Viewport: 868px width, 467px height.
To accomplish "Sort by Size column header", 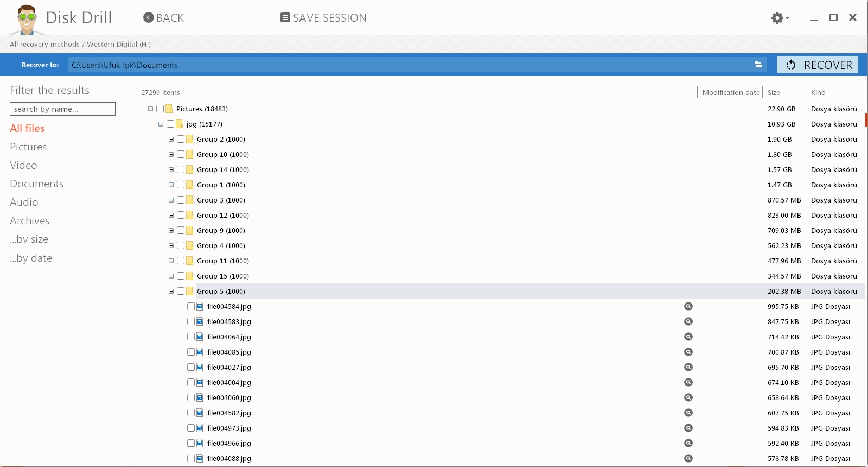I will point(774,92).
